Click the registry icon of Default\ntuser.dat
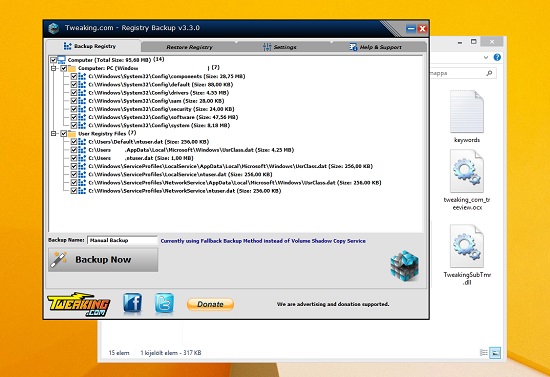This screenshot has height=377, width=550. pyautogui.click(x=82, y=142)
